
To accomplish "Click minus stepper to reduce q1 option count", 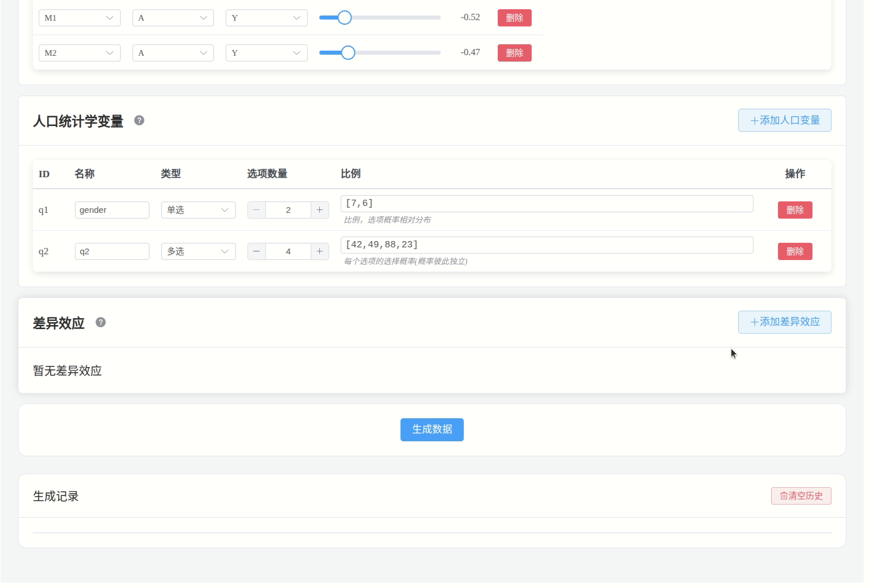I will point(256,209).
